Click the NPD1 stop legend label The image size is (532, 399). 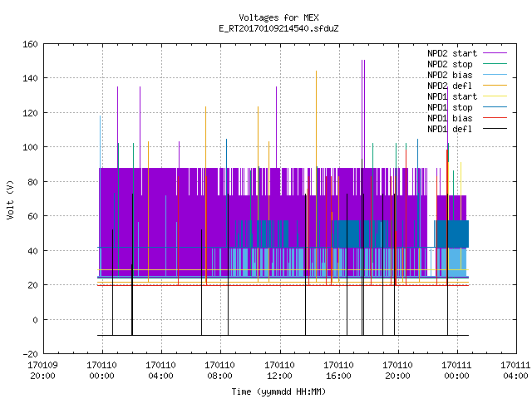point(450,107)
